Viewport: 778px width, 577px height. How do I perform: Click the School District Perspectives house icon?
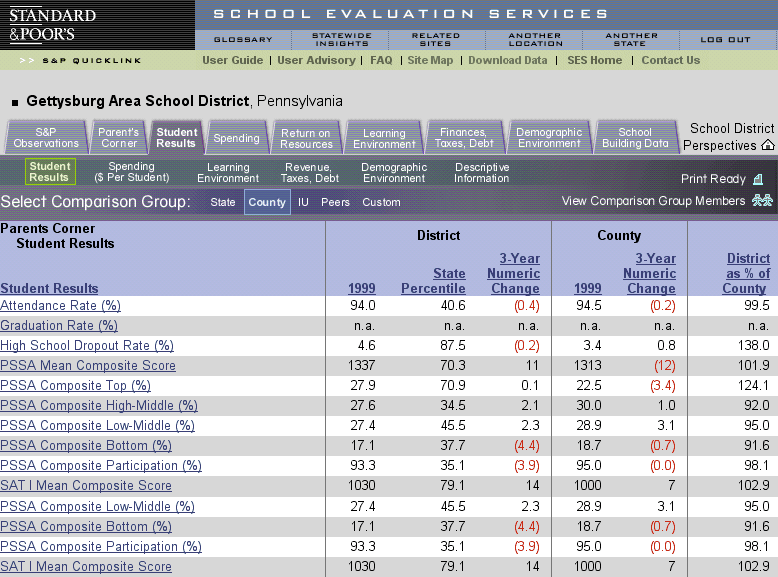(x=767, y=146)
